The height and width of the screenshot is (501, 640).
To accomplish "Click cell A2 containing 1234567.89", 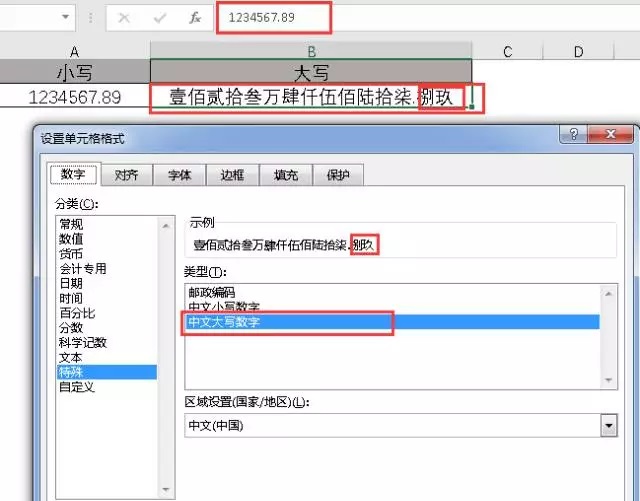I will pyautogui.click(x=74, y=97).
